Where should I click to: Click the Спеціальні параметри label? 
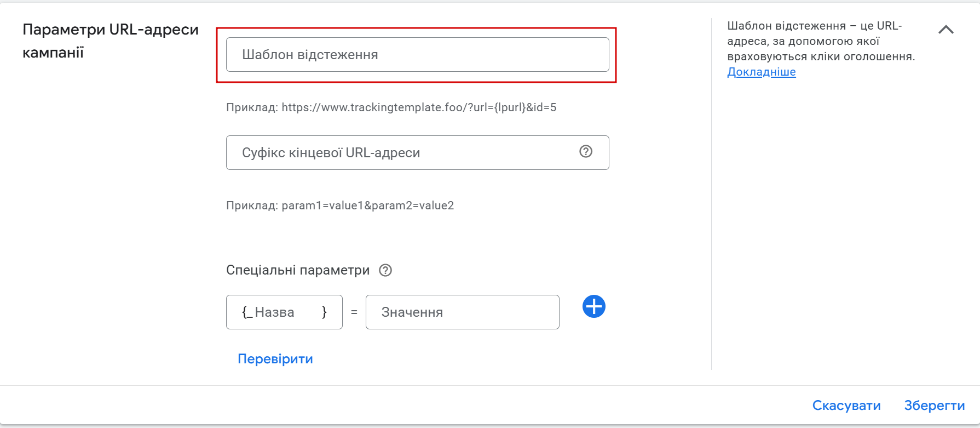(x=298, y=270)
